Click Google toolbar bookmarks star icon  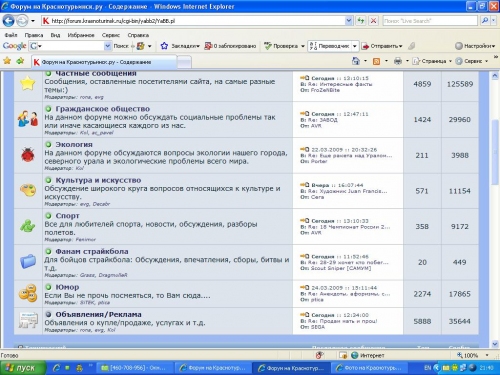(x=164, y=46)
